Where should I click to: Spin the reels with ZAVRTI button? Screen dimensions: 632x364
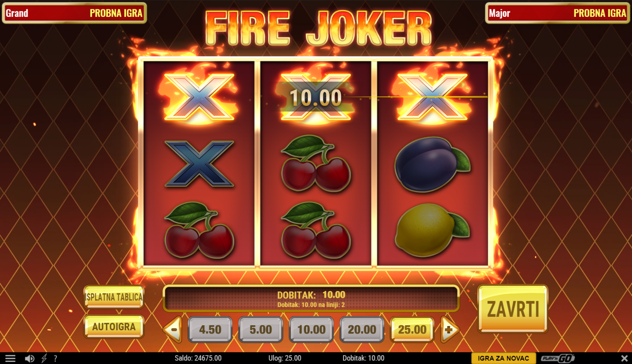[513, 309]
